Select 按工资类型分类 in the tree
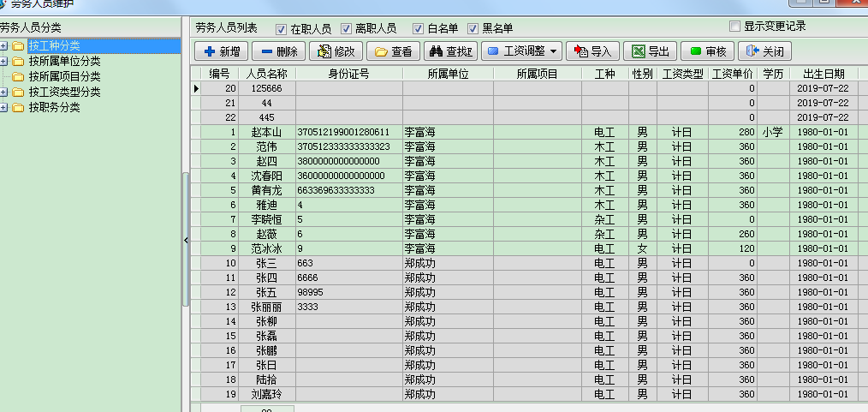This screenshot has width=868, height=412. coord(65,92)
